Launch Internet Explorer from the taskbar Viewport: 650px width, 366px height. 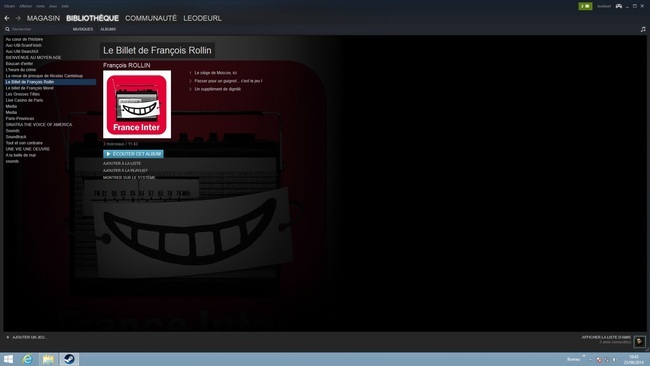point(28,359)
